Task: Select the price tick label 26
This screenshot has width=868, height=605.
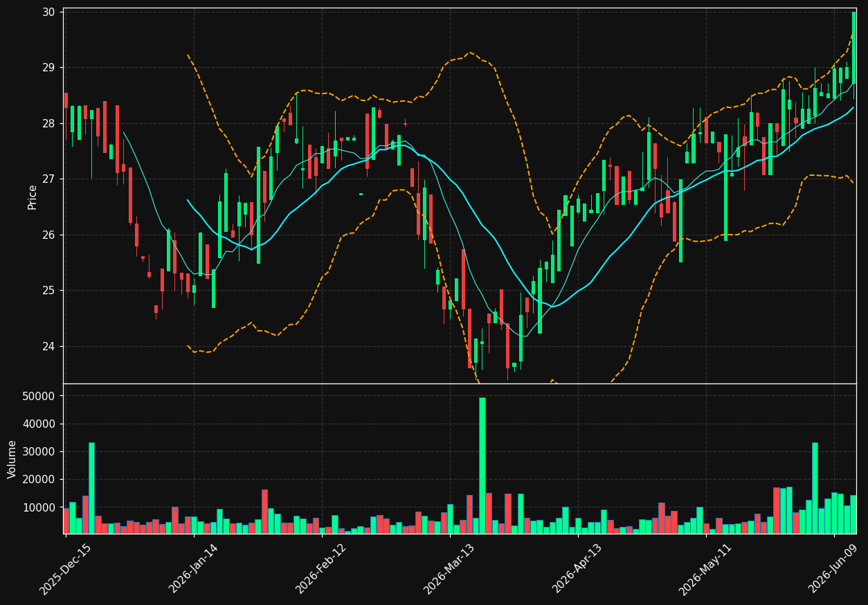Action: pos(48,235)
